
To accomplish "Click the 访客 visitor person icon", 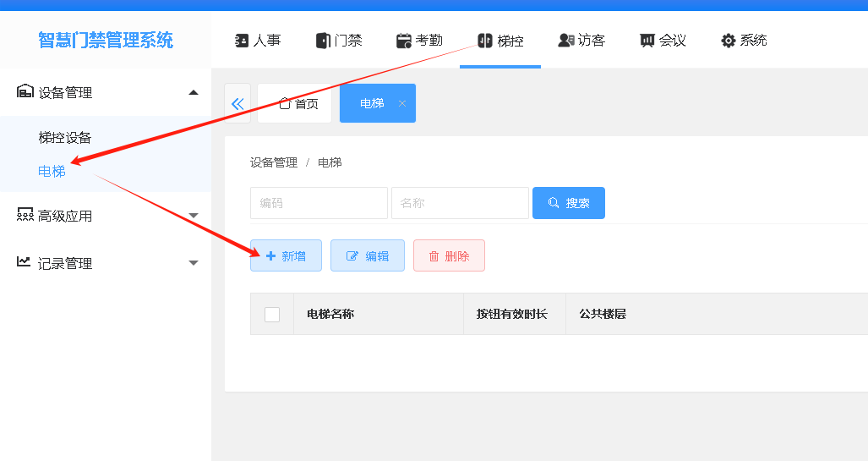I will [566, 41].
